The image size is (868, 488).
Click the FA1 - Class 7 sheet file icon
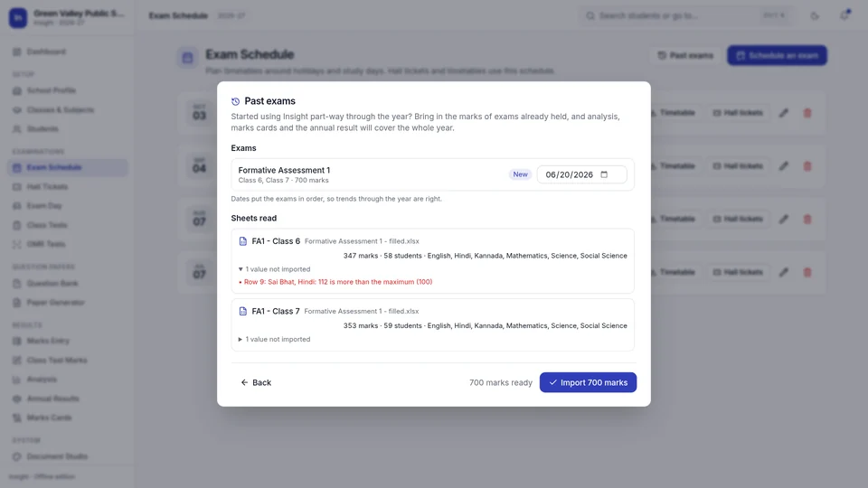[x=242, y=311]
